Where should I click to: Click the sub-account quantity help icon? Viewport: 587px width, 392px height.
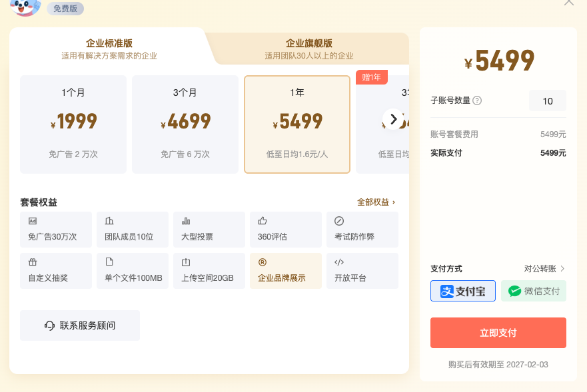point(477,101)
